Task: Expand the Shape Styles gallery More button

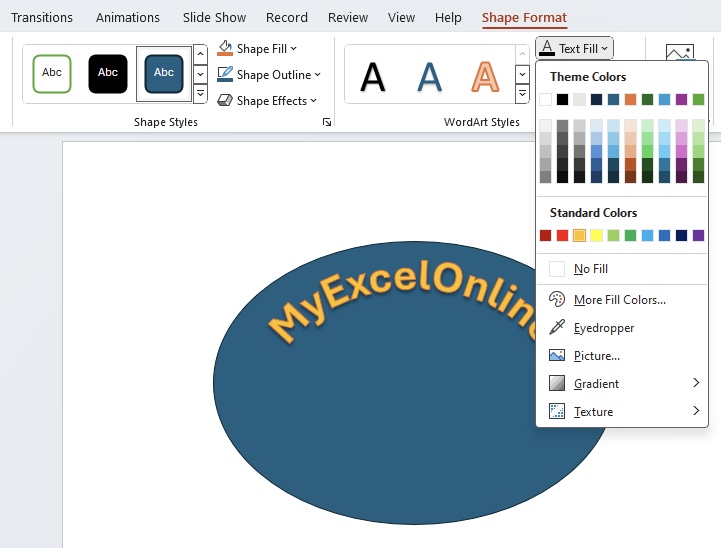Action: click(200, 94)
